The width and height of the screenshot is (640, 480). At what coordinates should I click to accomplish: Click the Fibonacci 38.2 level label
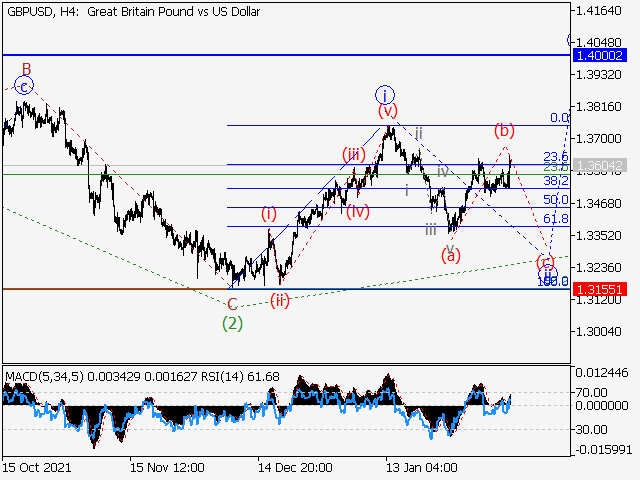[x=556, y=180]
